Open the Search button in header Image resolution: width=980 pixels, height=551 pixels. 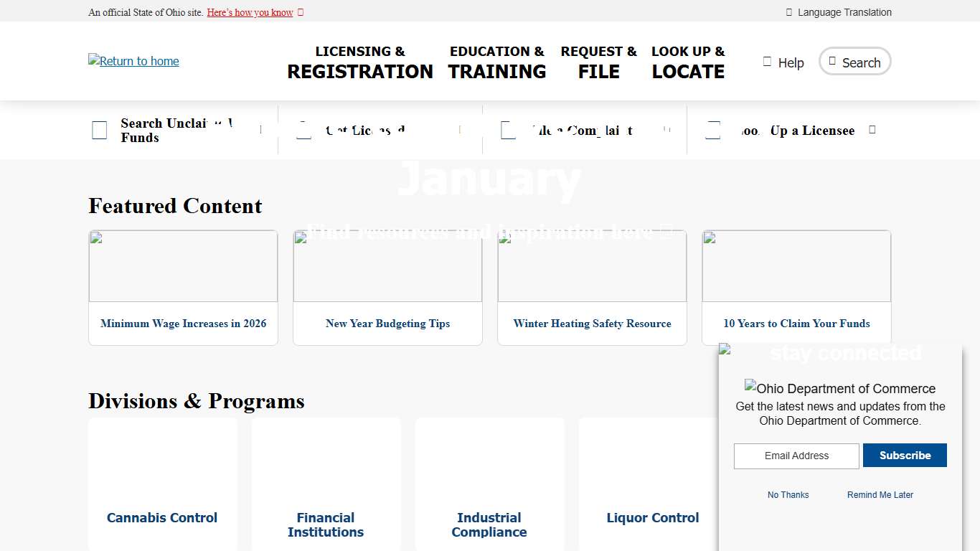[854, 62]
